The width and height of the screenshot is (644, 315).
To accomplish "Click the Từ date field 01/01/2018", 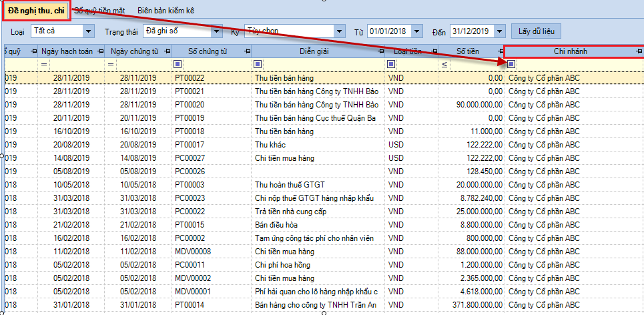I will click(x=389, y=31).
